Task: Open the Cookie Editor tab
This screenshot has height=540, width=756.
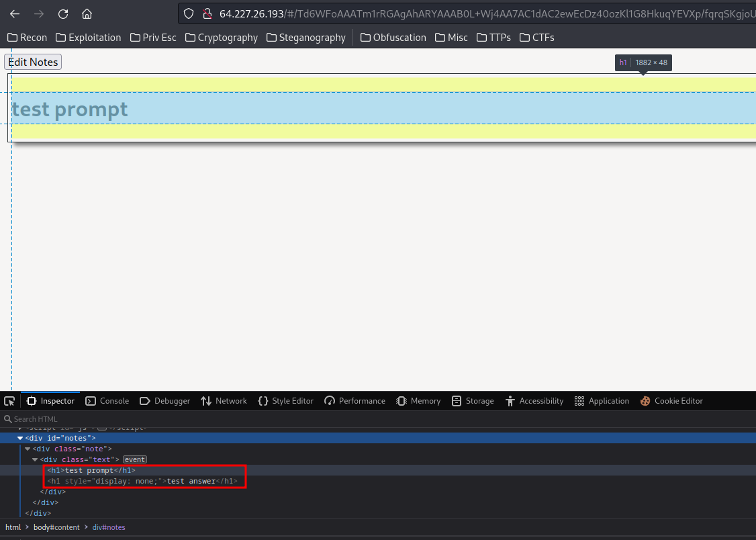Action: click(x=671, y=401)
